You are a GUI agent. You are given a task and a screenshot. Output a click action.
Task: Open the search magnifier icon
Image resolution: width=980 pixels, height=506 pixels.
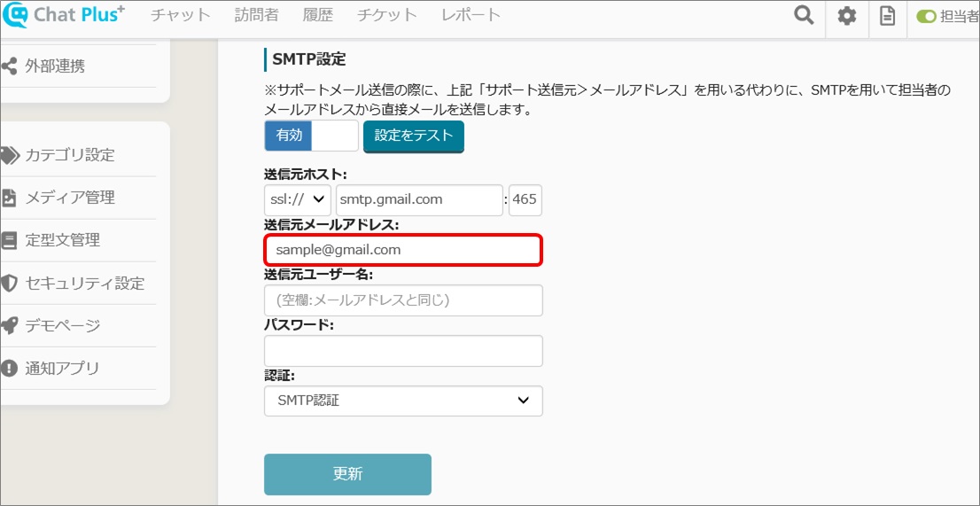tap(804, 16)
